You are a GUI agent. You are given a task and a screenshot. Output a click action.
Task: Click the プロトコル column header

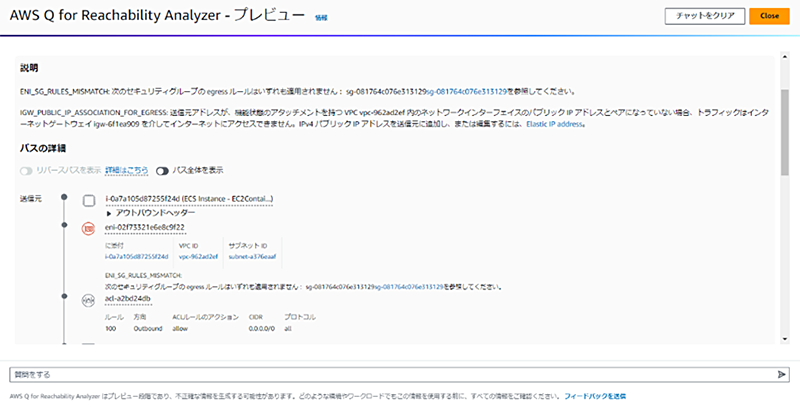[x=300, y=317]
